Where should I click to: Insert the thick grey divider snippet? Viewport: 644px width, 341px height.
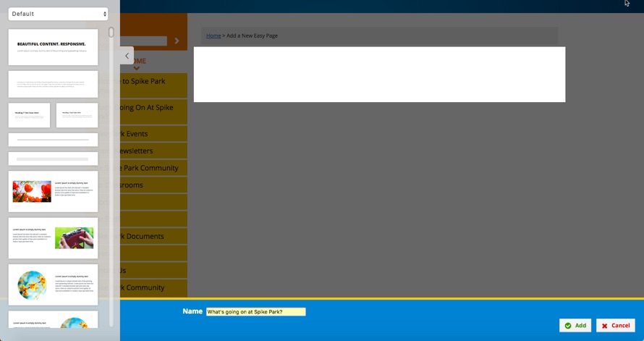(x=53, y=159)
